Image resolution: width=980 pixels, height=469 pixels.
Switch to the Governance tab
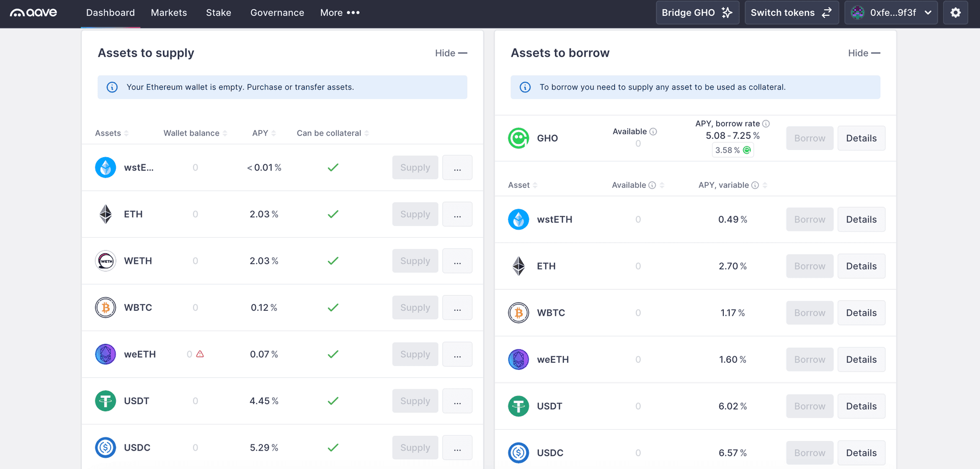point(277,13)
